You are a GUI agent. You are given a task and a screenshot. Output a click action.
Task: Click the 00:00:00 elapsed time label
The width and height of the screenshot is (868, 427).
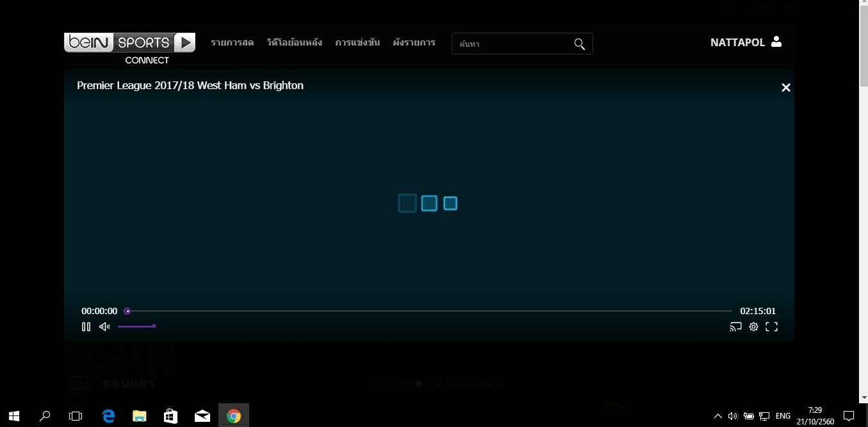coord(99,311)
